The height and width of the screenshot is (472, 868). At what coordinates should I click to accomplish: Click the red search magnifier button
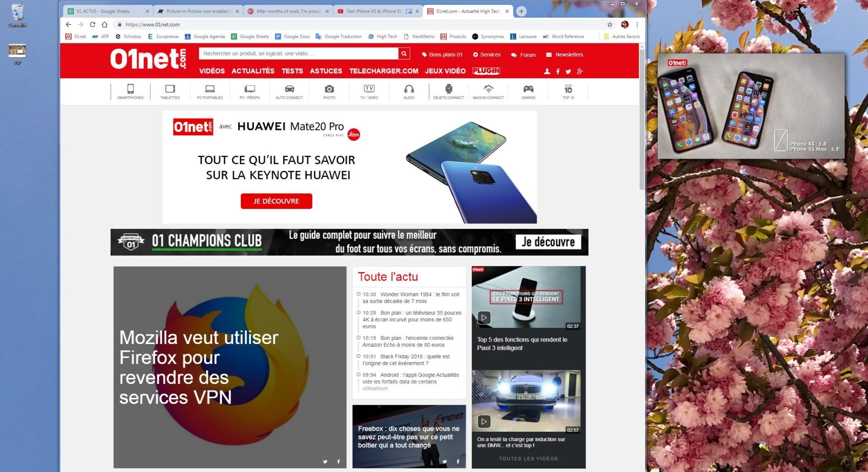click(404, 54)
